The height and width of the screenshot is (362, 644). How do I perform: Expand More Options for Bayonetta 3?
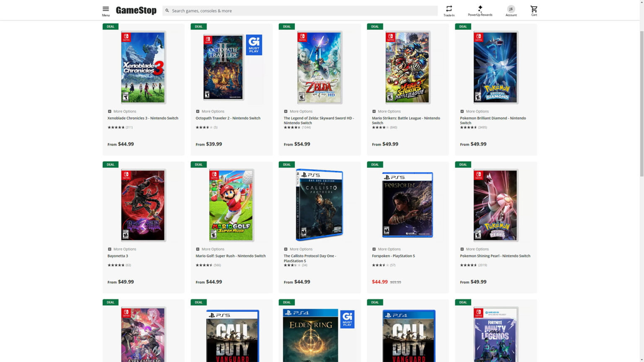pyautogui.click(x=122, y=249)
